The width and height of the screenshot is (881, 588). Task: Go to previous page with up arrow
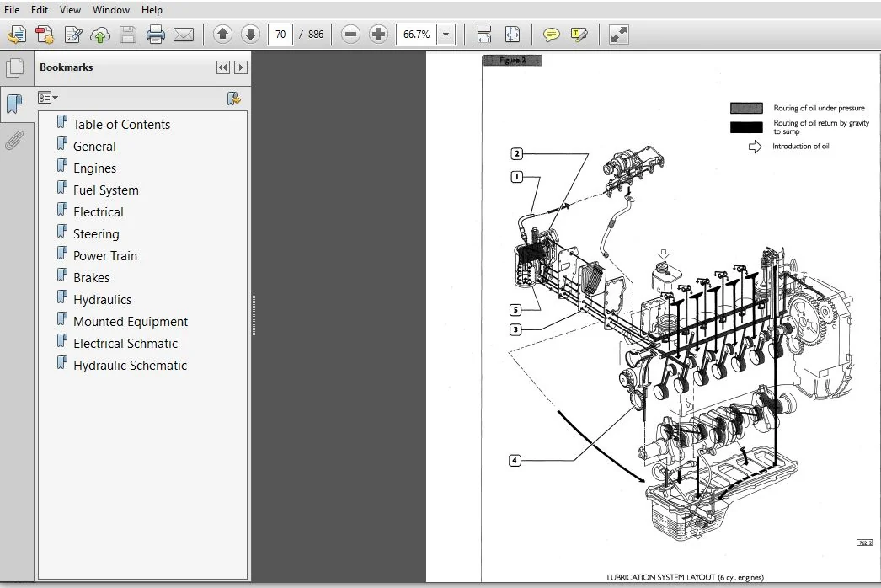coord(222,35)
